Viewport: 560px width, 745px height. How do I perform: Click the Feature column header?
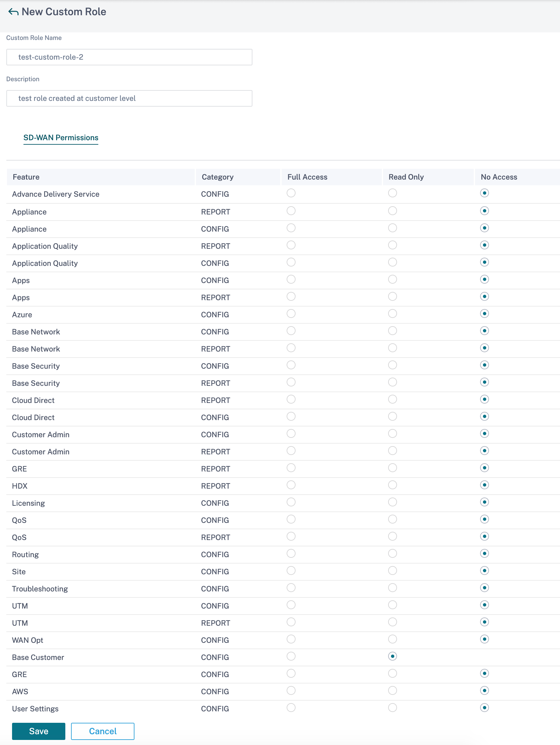click(101, 177)
